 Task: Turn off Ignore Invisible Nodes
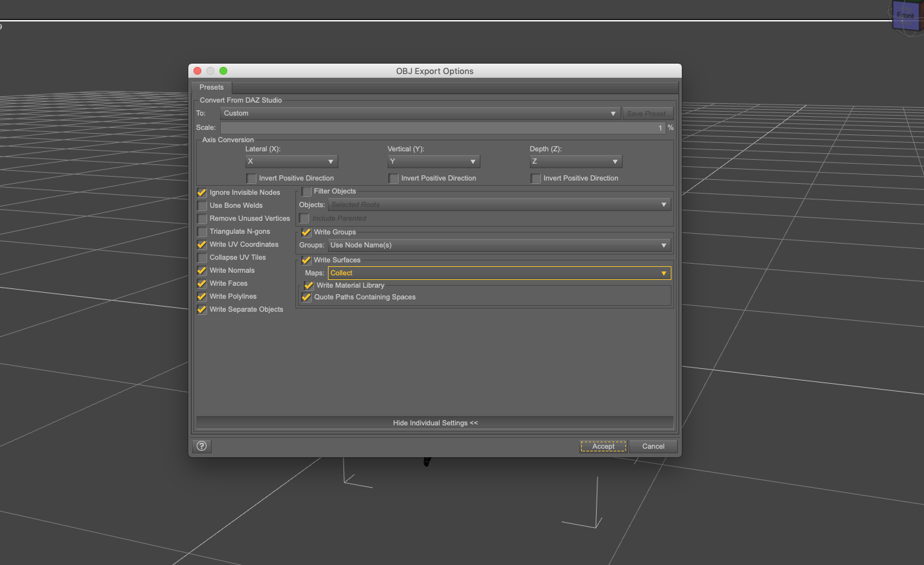tap(203, 193)
